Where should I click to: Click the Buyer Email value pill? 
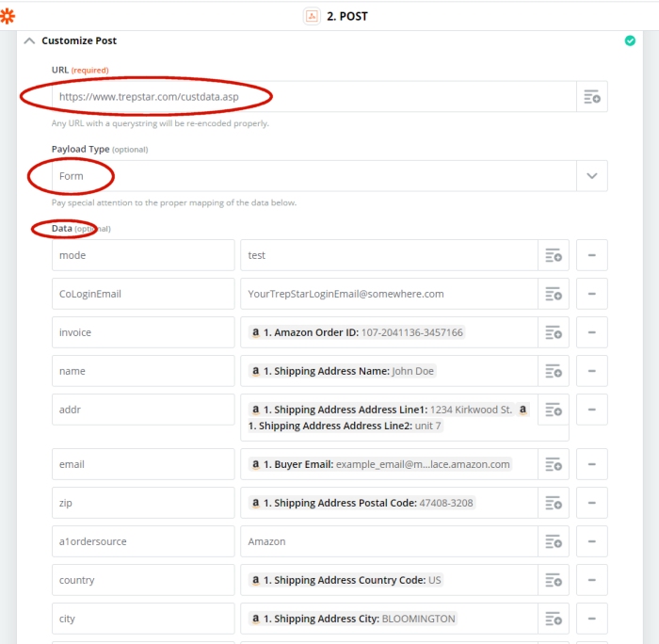pos(380,464)
